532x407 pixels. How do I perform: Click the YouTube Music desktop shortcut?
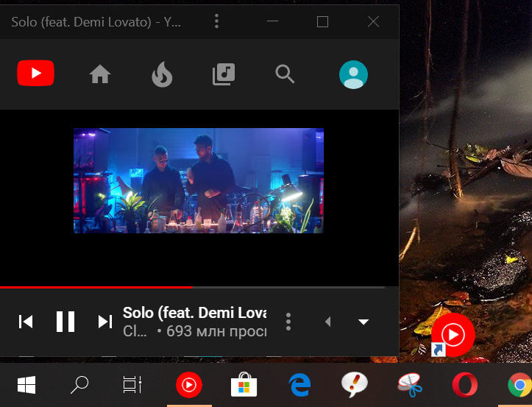453,335
